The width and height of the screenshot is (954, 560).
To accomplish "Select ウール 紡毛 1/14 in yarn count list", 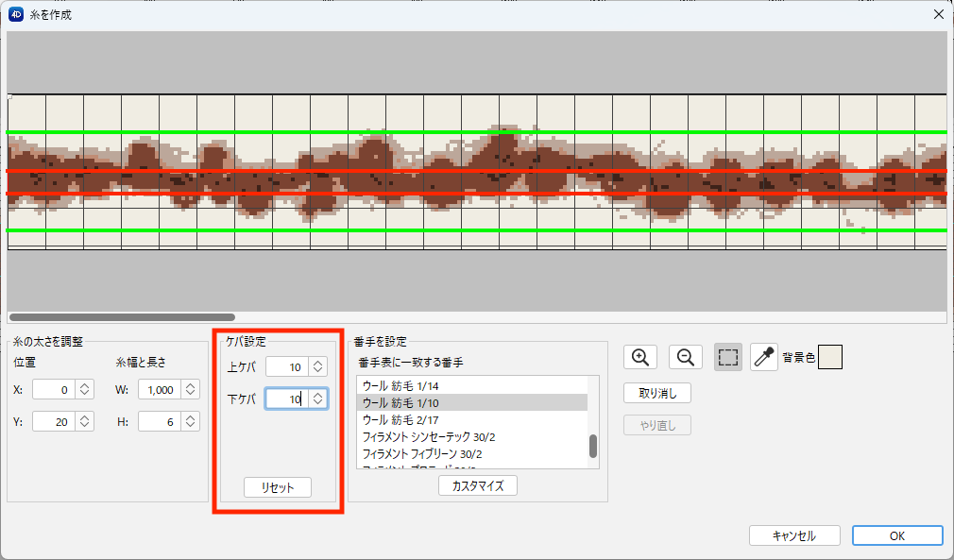I will pyautogui.click(x=472, y=386).
